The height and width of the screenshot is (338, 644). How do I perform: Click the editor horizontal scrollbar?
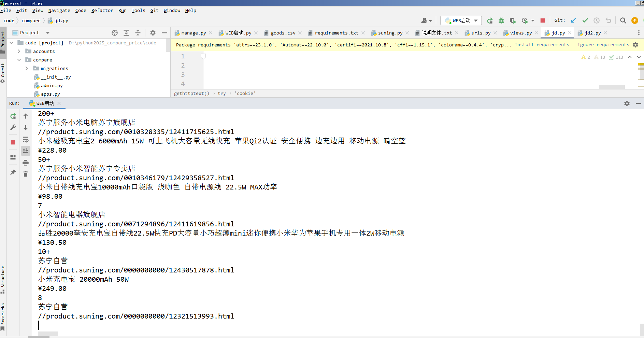[612, 87]
